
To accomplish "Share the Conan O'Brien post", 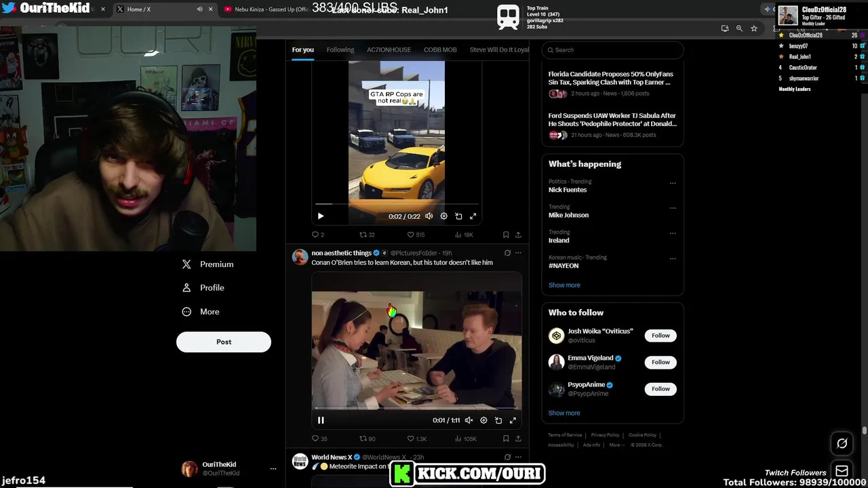I will pyautogui.click(x=518, y=439).
